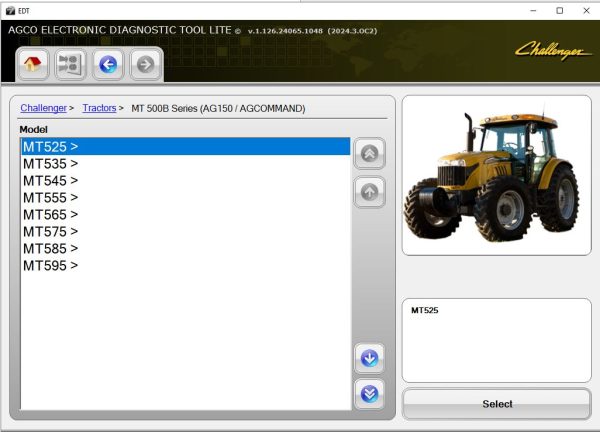Go to the Home screen icon
Viewport: 600px width, 432px height.
click(x=33, y=64)
